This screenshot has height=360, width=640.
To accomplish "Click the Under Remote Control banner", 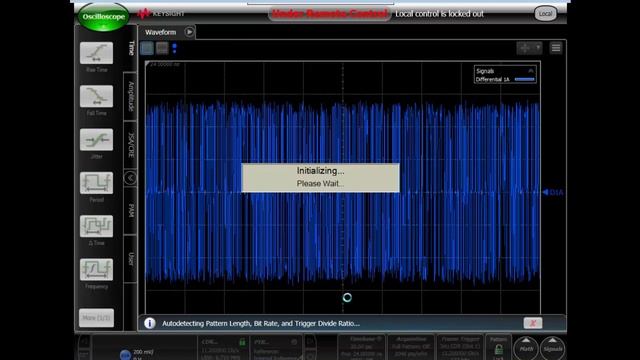I will tap(329, 14).
